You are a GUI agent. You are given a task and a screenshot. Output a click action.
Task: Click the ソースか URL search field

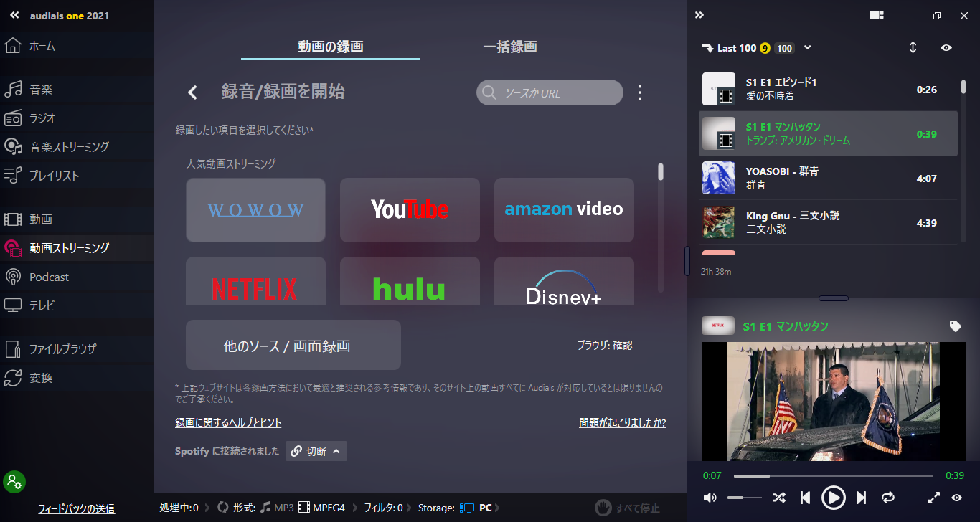point(550,92)
